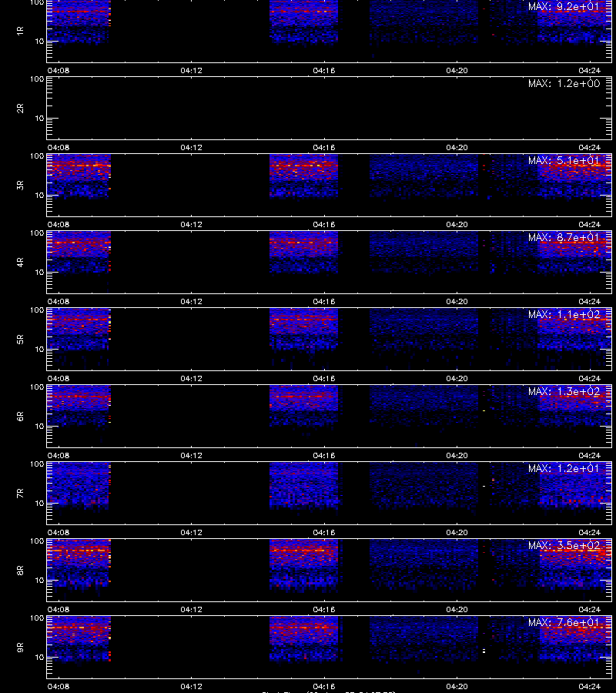Click the 04:08 time label under panel 6R
Viewport: 616px width, 693px height.
click(59, 455)
